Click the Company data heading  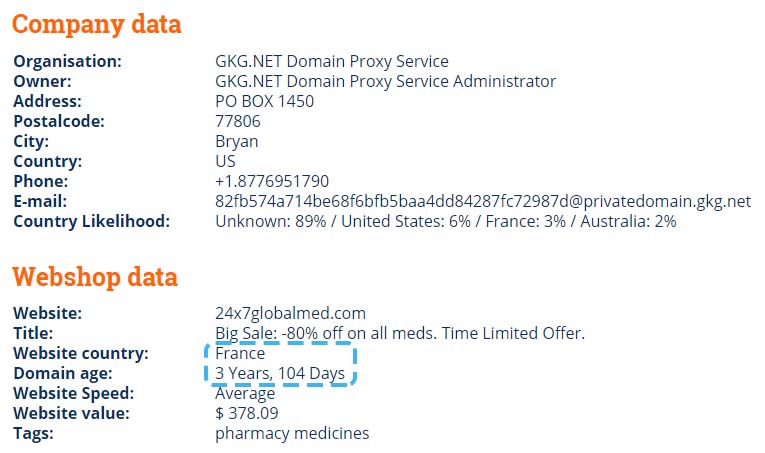(97, 25)
